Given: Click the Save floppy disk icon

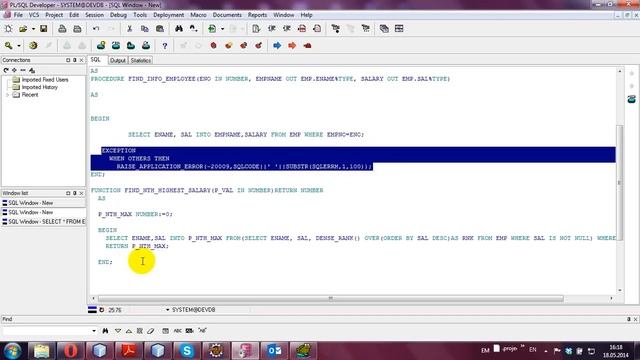Looking at the screenshot, I should click(43, 29).
